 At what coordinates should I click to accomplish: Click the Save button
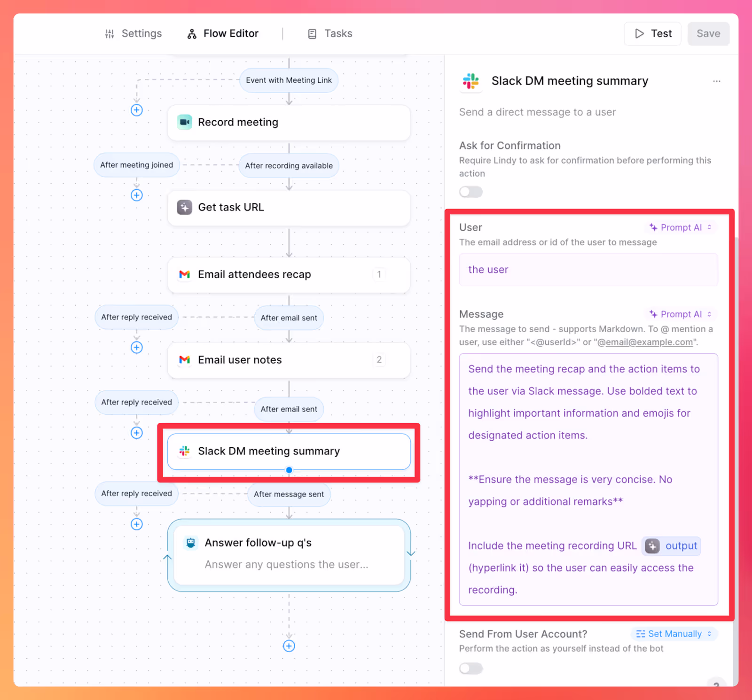pos(708,33)
